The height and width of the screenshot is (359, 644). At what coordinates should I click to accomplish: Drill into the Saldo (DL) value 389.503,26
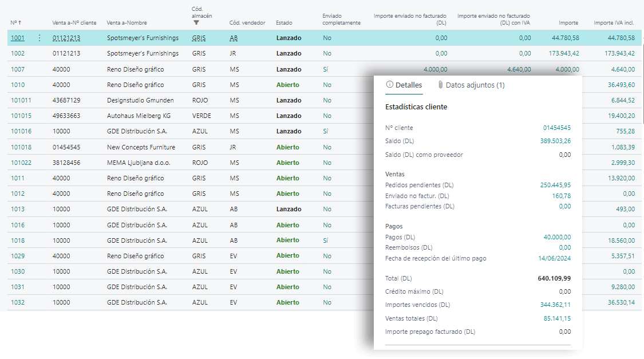[x=555, y=141]
